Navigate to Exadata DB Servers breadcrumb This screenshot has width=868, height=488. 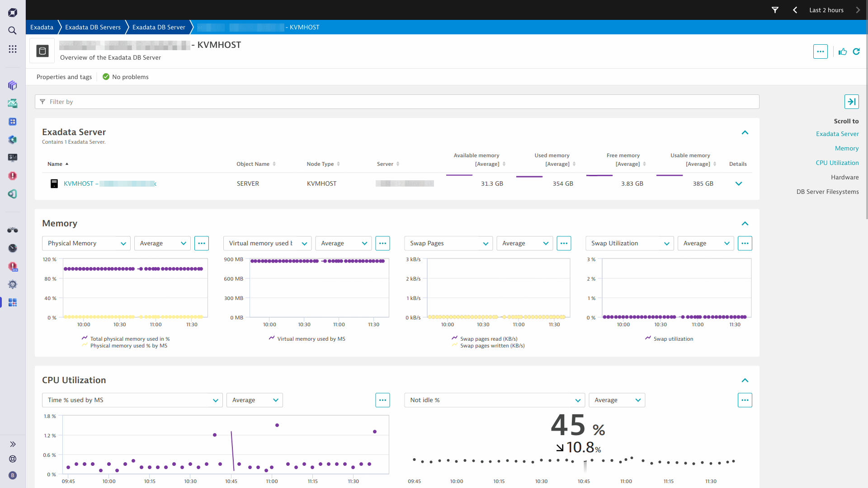[x=93, y=28]
